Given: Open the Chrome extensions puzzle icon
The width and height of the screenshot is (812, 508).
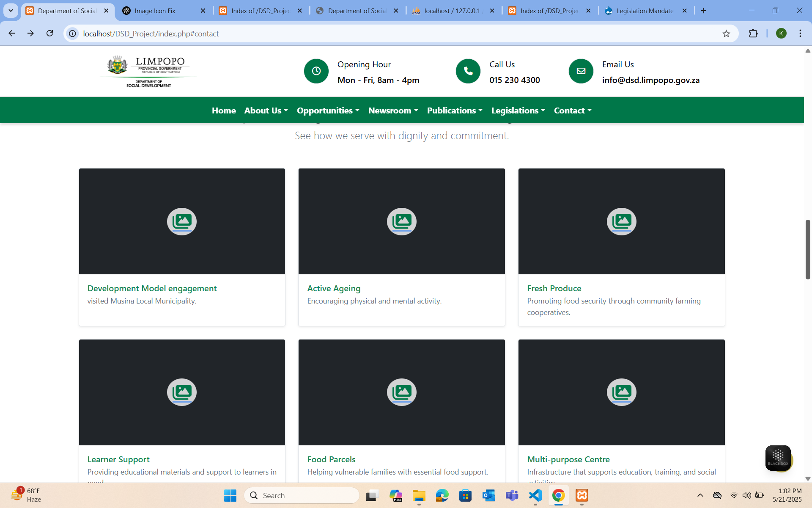Looking at the screenshot, I should [x=753, y=33].
